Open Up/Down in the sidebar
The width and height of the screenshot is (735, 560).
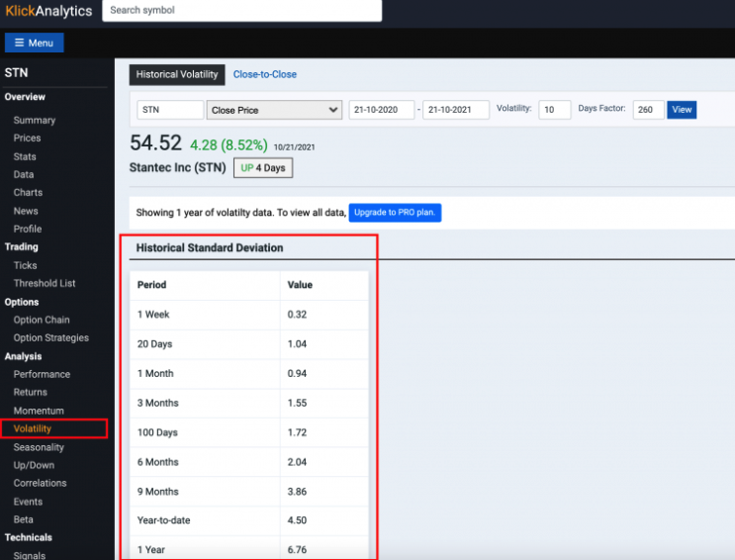pos(34,465)
